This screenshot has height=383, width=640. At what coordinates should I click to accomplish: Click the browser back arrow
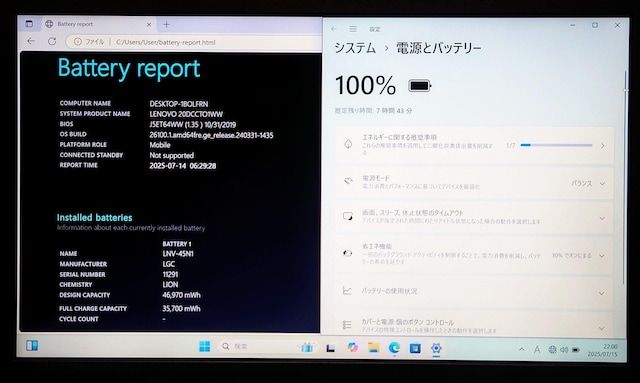(x=31, y=41)
